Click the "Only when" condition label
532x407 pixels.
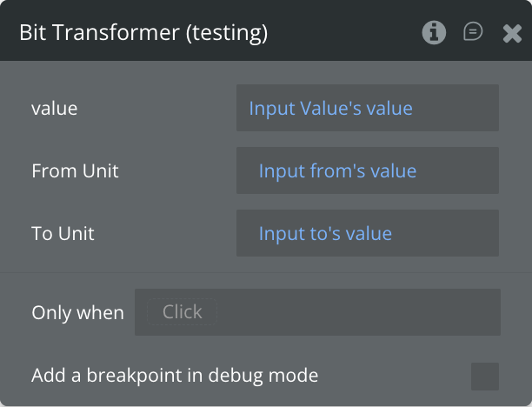[77, 313]
